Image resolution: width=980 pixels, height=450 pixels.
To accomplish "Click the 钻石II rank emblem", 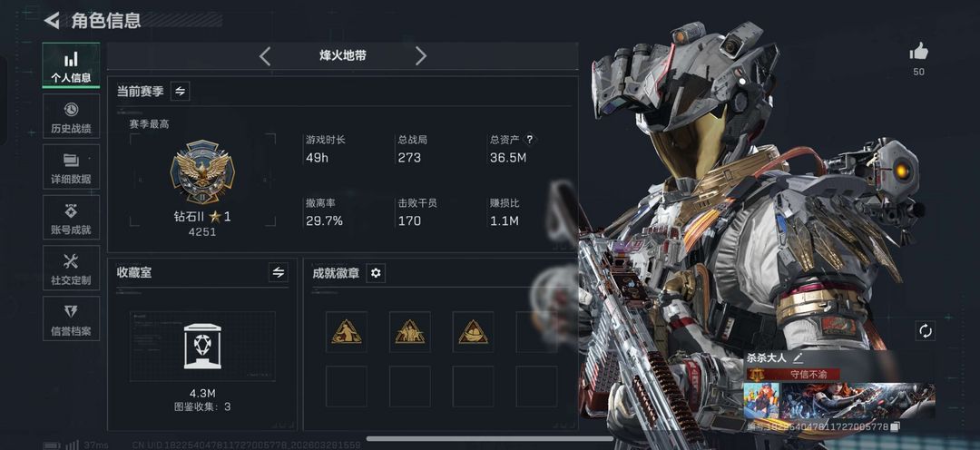I will 202,171.
